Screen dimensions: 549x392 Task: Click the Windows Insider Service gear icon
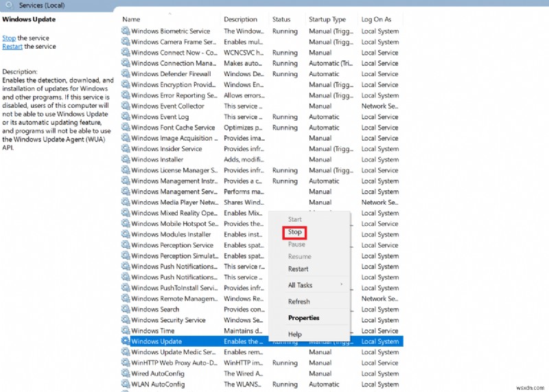pos(126,148)
